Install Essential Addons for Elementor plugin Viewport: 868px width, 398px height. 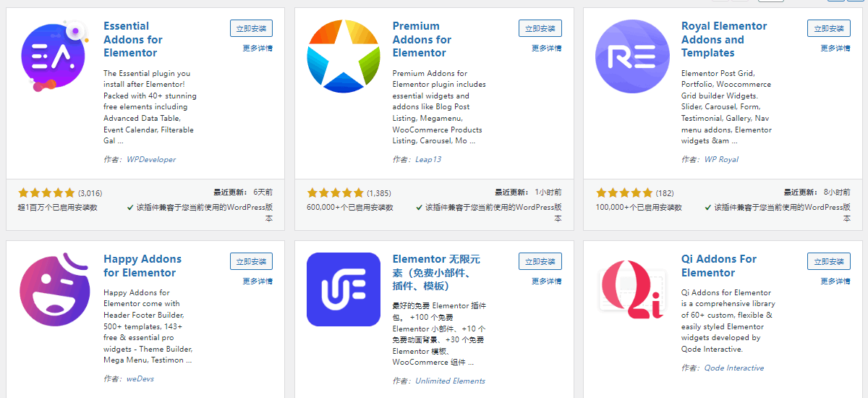point(251,28)
